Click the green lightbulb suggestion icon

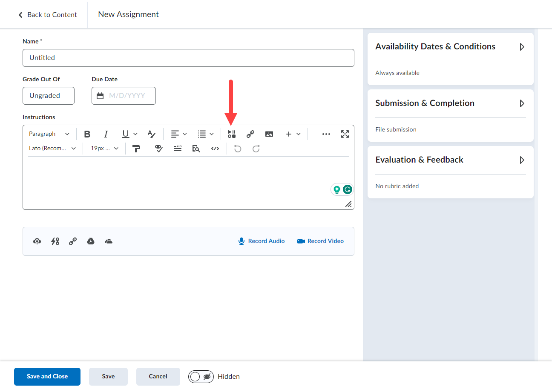click(337, 190)
